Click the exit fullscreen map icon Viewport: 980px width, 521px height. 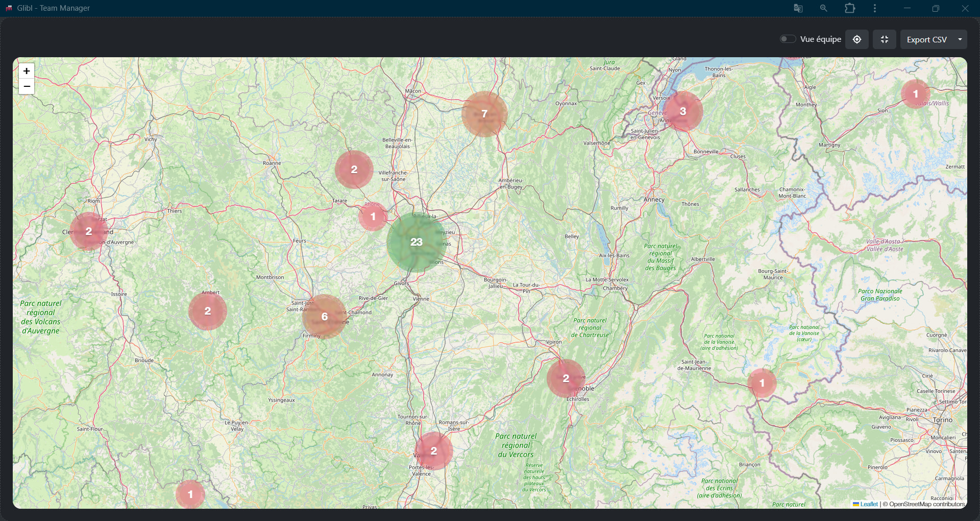pos(885,39)
